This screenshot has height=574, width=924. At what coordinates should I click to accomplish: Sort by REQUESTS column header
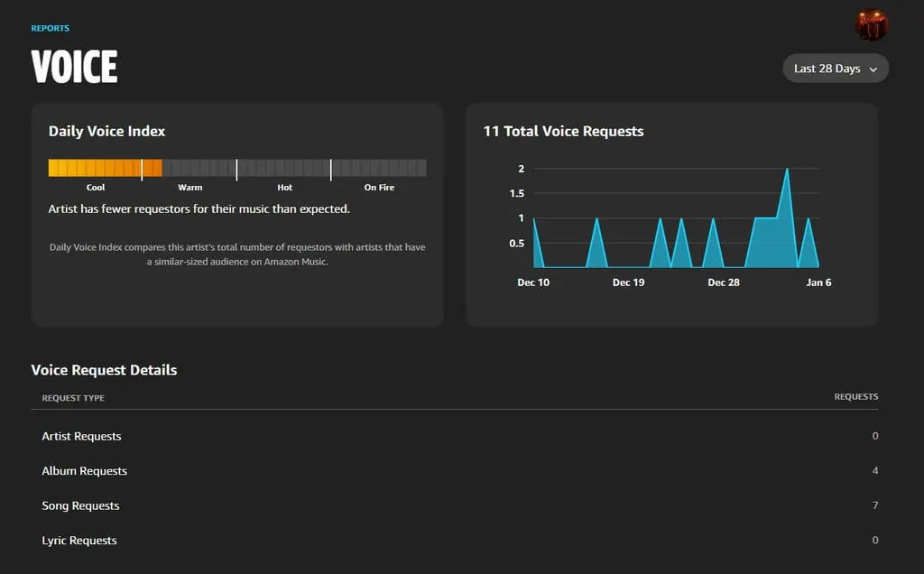pos(855,397)
